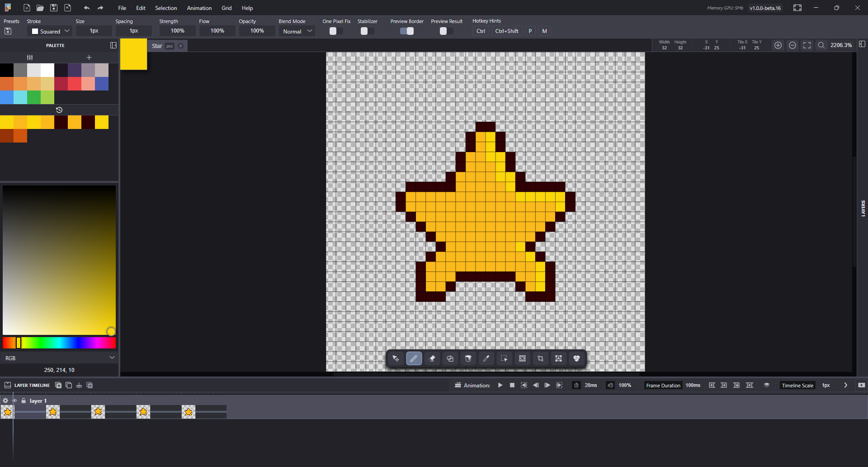
Task: Select the crop tool
Action: pyautogui.click(x=540, y=358)
